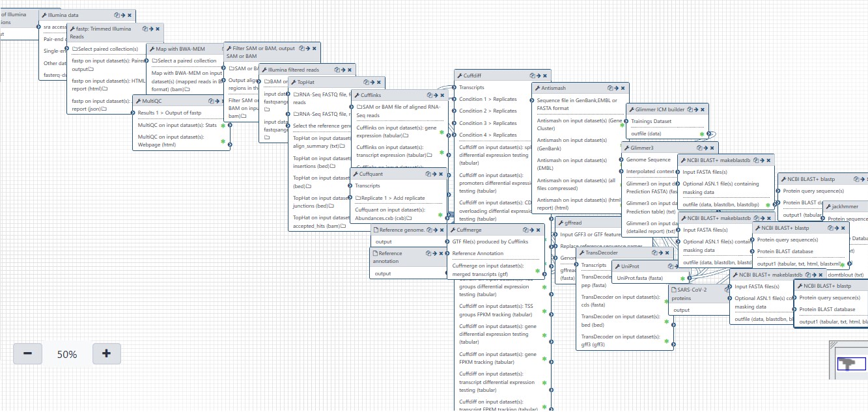Remove the Cuffmerge node
Viewport: 868px width, 412px height.
click(x=539, y=230)
